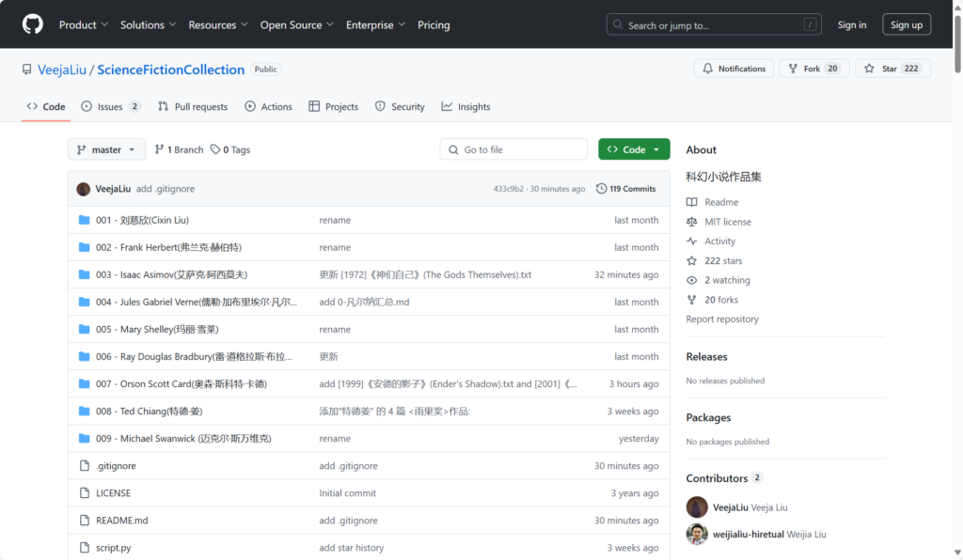Click the file icon next to LICENSE

point(84,492)
